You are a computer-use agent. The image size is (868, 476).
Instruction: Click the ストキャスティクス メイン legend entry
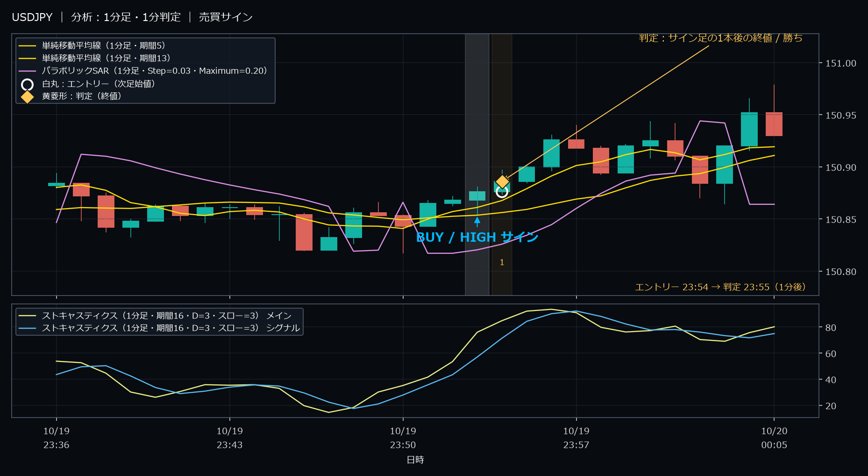(x=155, y=316)
